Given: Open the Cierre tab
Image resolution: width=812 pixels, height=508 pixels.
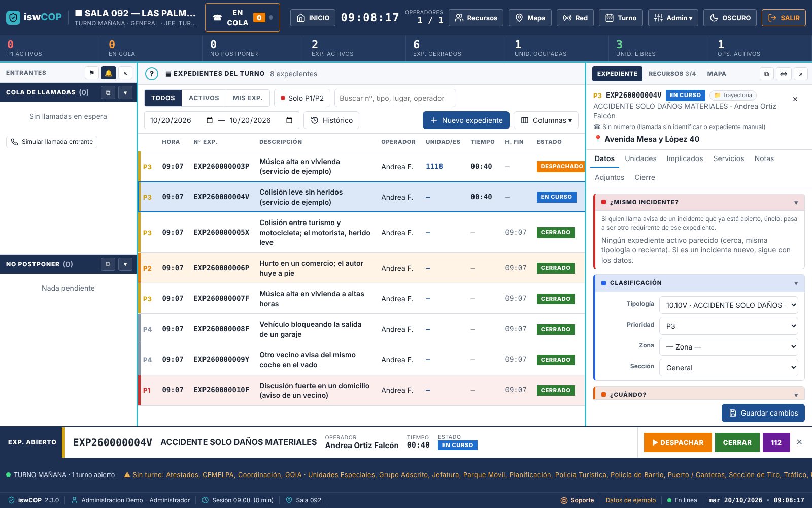Looking at the screenshot, I should point(645,177).
